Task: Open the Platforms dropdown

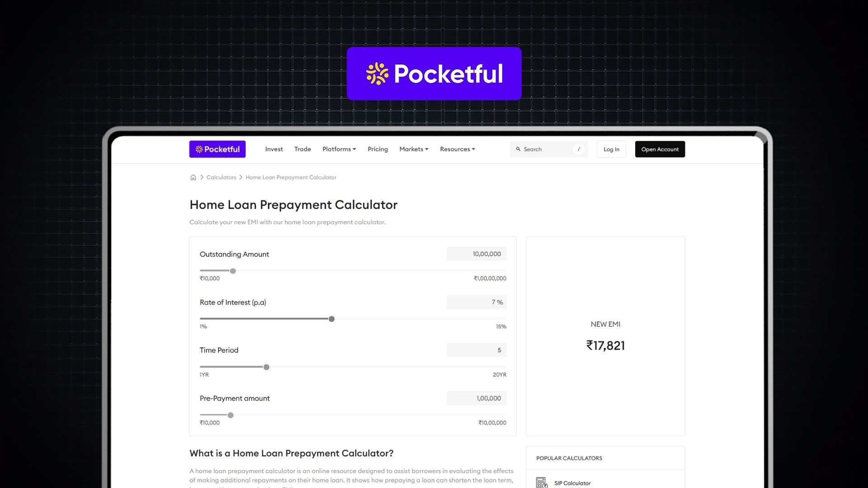Action: [339, 149]
